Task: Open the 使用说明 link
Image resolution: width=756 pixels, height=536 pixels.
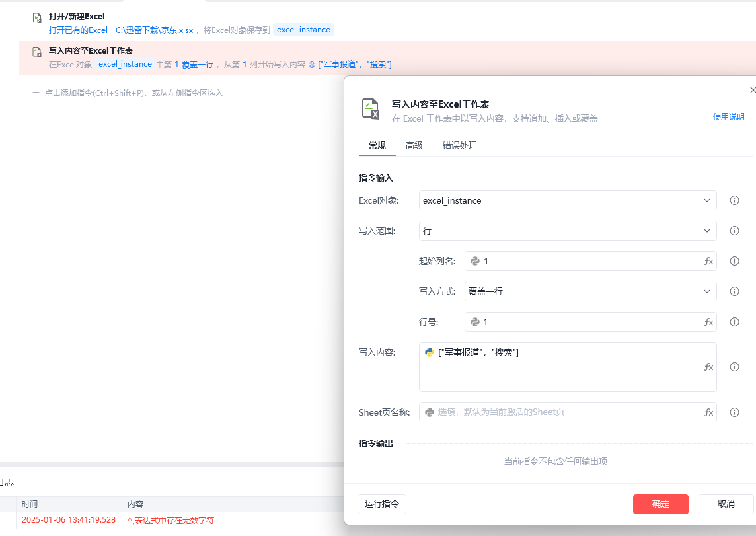Action: click(x=728, y=116)
